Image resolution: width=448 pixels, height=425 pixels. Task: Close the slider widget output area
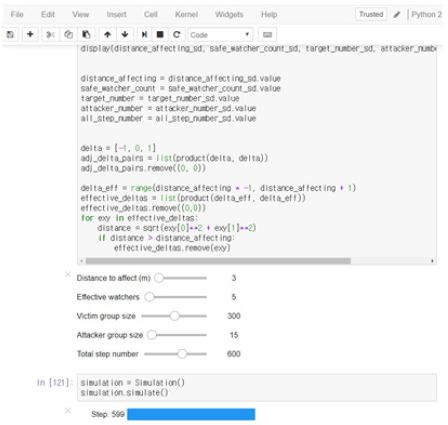tap(68, 274)
